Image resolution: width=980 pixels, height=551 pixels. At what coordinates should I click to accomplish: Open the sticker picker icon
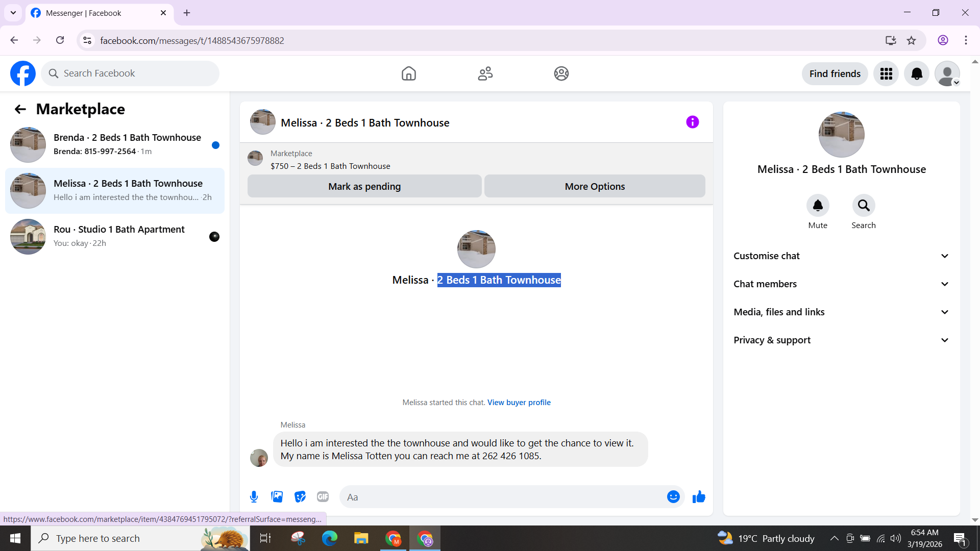(300, 497)
